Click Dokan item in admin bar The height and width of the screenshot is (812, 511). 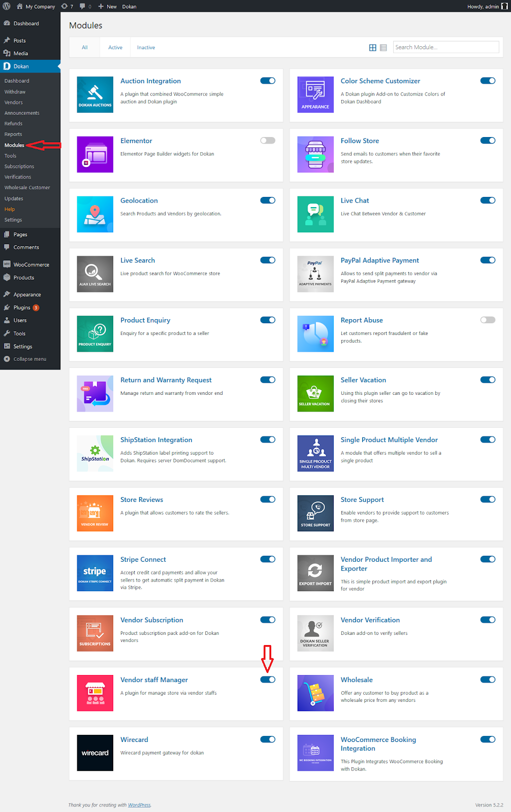point(130,7)
